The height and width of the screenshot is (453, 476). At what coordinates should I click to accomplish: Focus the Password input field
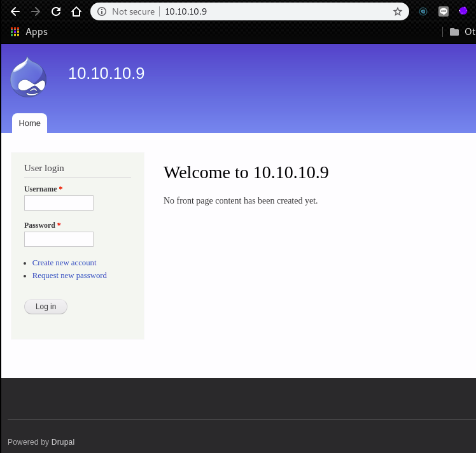coord(59,239)
